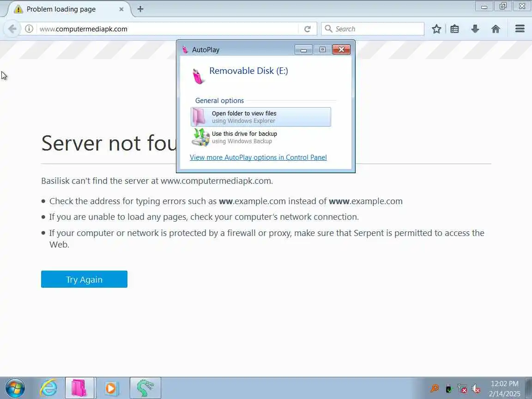Click the warning icon on the tab
The image size is (532, 399).
(x=18, y=10)
